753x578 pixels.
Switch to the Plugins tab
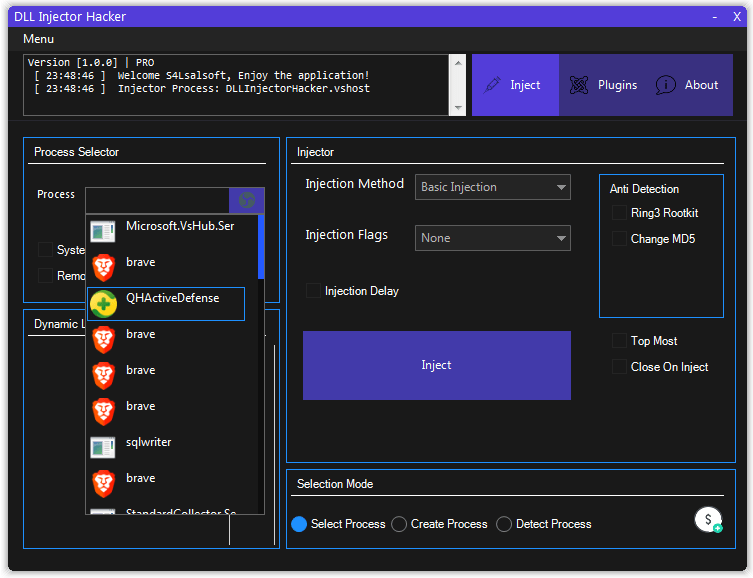point(603,85)
